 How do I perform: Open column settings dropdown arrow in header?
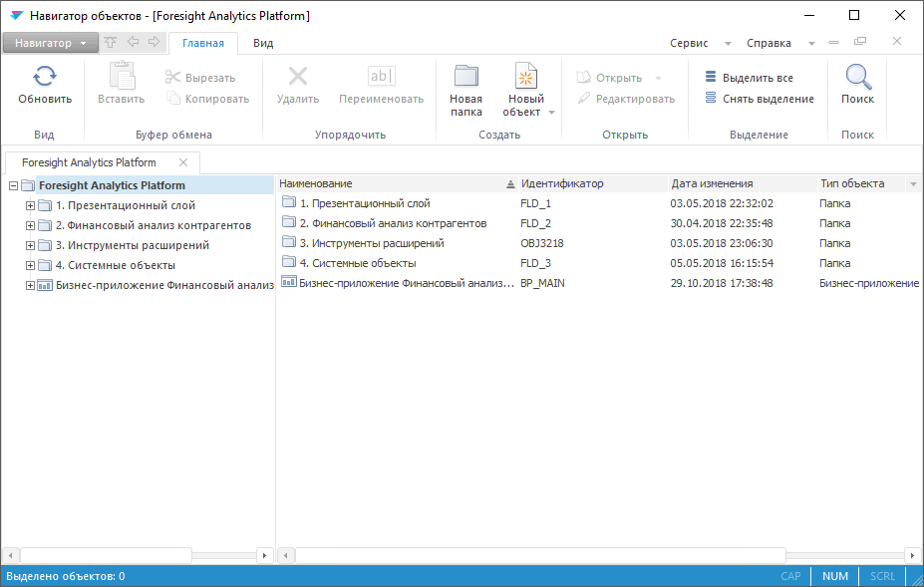pos(913,184)
